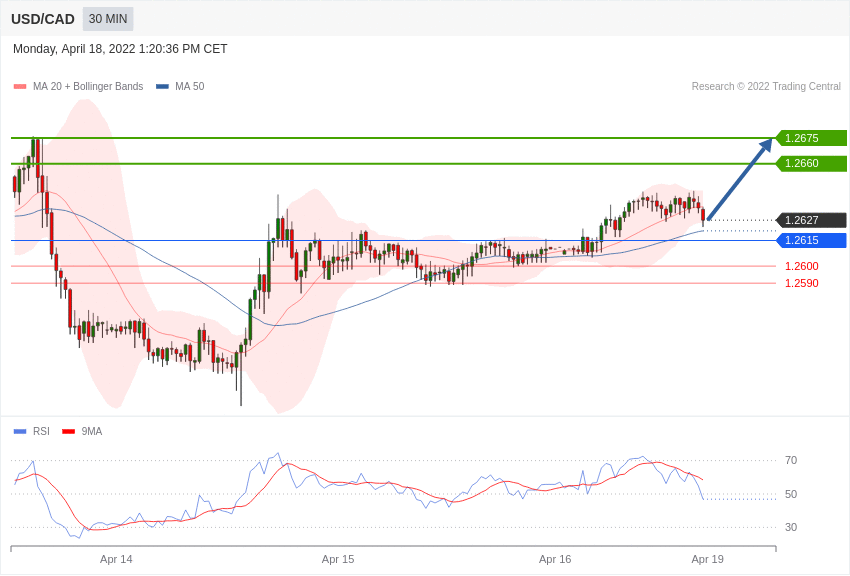Click the Apr 19 date axis label
The width and height of the screenshot is (850, 576).
tap(707, 559)
